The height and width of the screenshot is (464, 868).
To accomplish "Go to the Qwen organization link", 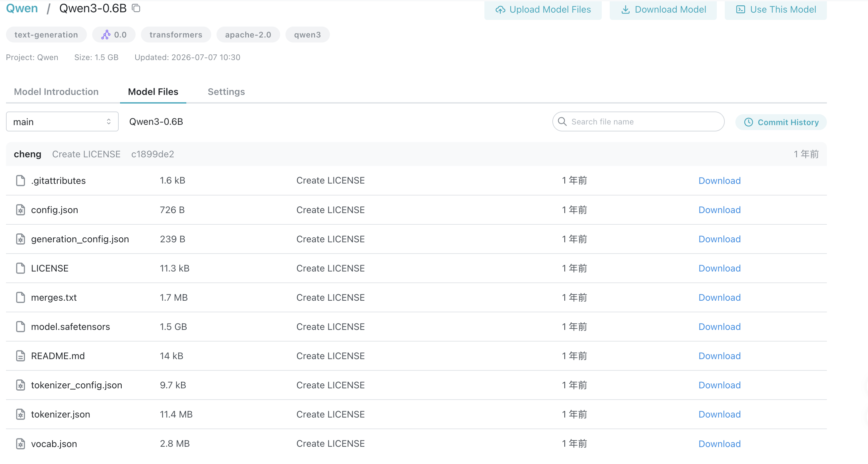I will [22, 8].
